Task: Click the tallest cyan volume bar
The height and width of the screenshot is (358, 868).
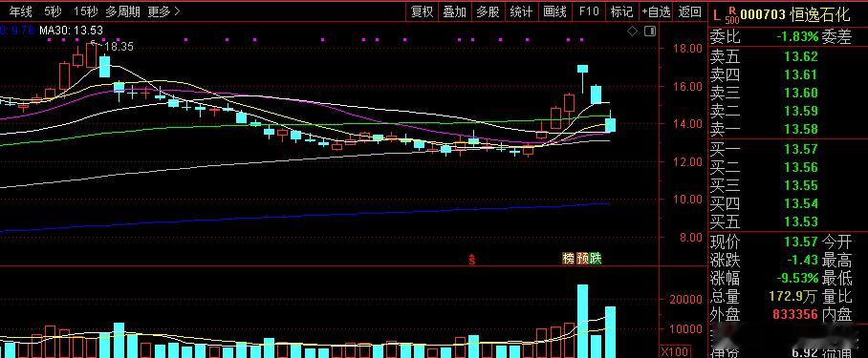Action: click(x=582, y=321)
